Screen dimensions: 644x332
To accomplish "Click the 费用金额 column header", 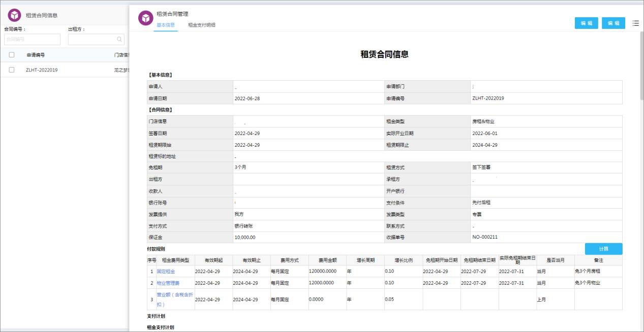I will 327,260.
